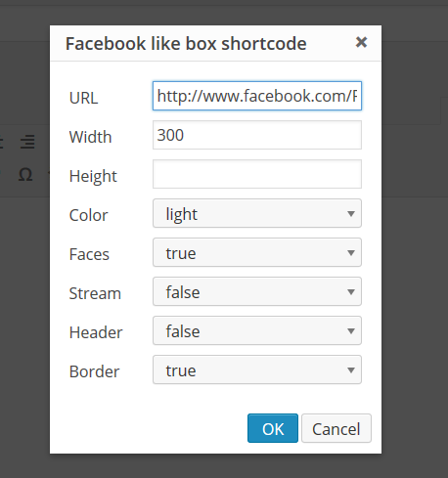Open the Color dropdown set to light
This screenshot has height=478, width=448.
(x=257, y=213)
